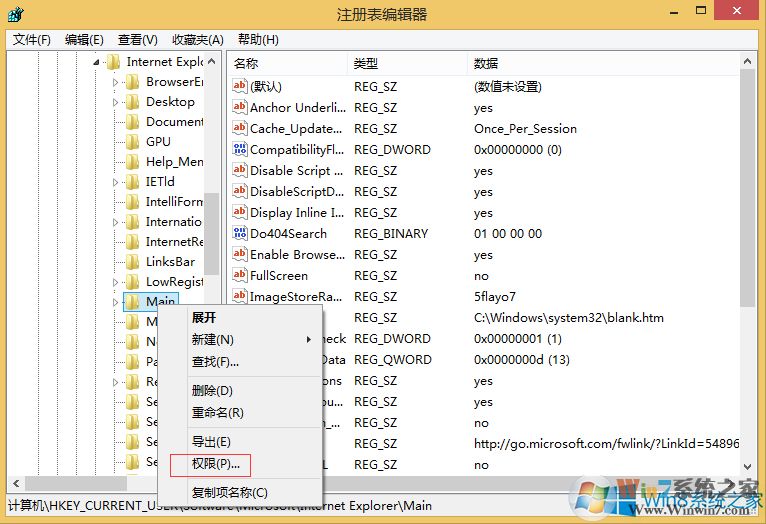Open the 收藏夹(A) menu
The width and height of the screenshot is (766, 524).
pyautogui.click(x=197, y=40)
